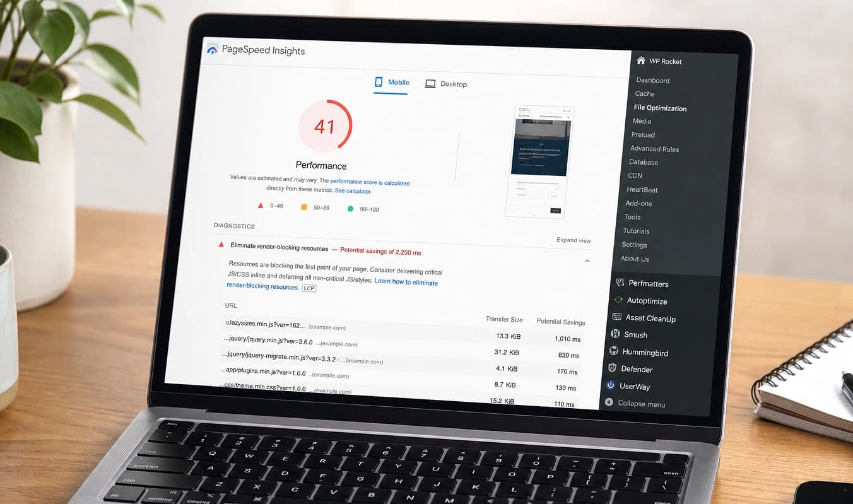Click the Collapse menu arrow icon
This screenshot has width=853, height=504.
[609, 402]
